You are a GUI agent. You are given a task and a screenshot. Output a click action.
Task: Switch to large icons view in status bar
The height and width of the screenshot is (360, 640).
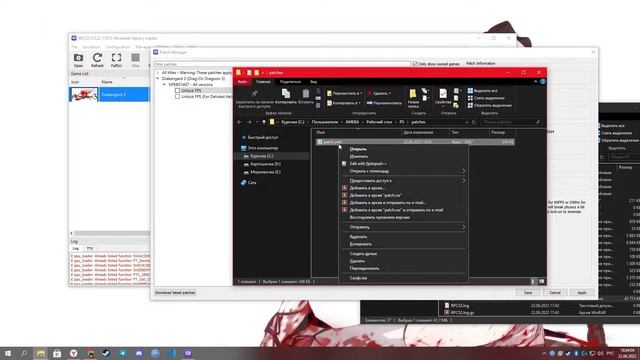point(541,281)
